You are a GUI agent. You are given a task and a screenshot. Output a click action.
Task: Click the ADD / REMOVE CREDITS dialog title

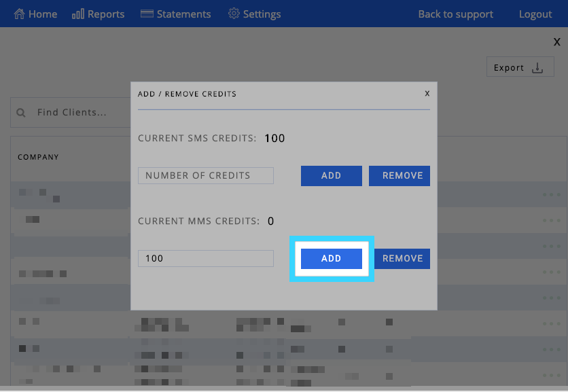(187, 94)
